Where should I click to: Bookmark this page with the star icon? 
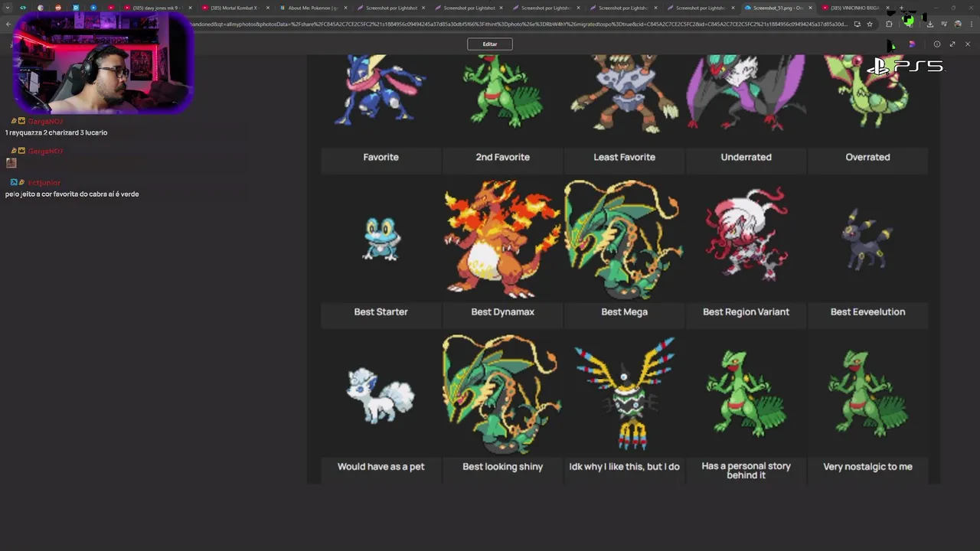[870, 24]
